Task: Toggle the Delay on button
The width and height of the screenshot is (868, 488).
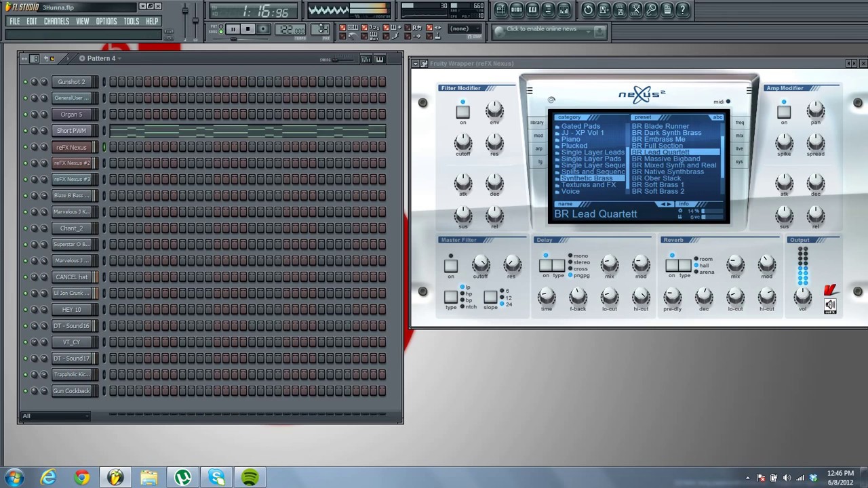Action: coord(545,265)
